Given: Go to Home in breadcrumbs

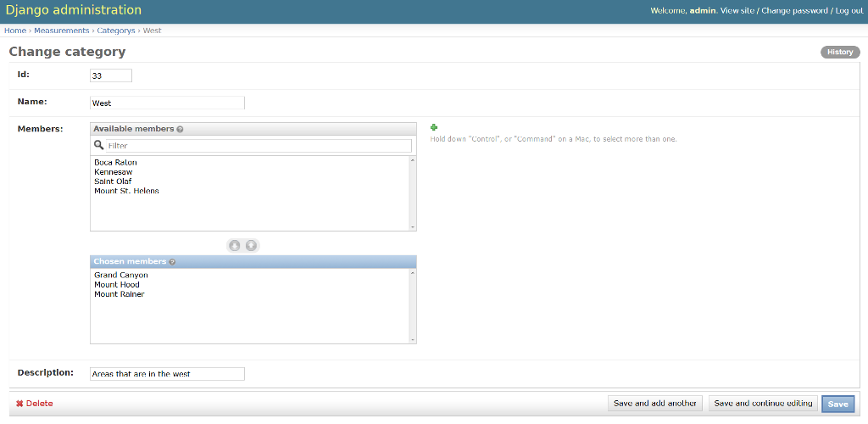Looking at the screenshot, I should tap(15, 31).
